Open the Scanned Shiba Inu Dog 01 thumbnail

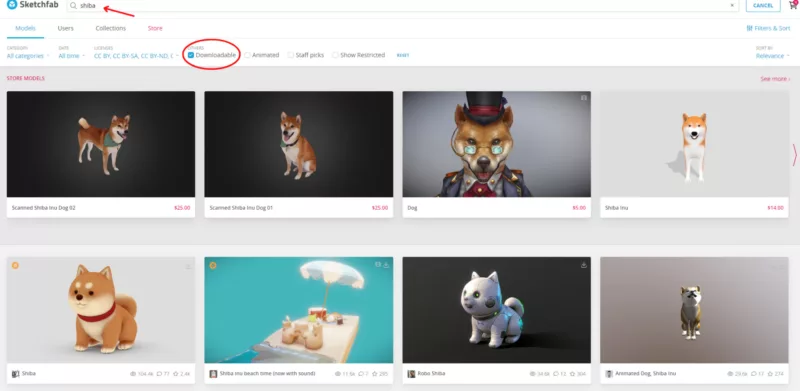coord(298,144)
